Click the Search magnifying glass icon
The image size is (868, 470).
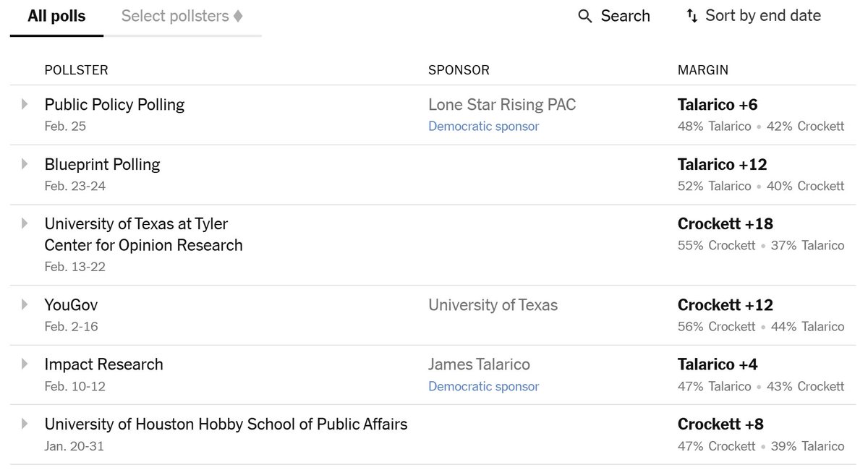click(x=585, y=16)
